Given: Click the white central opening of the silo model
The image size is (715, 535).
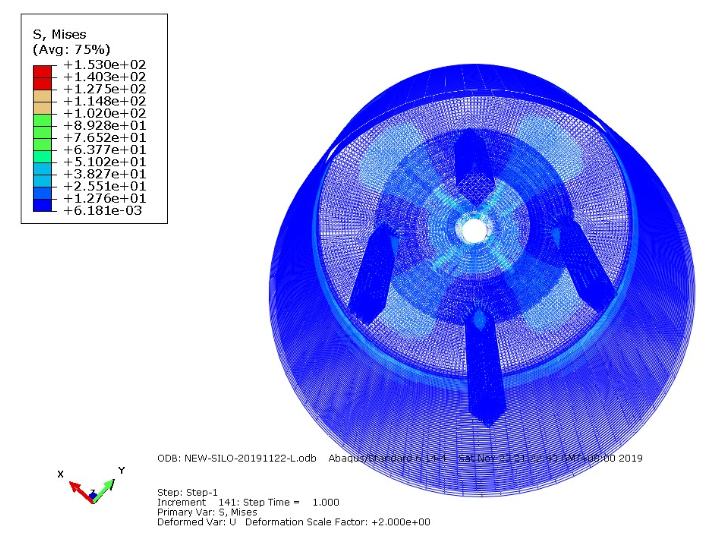Looking at the screenshot, I should pos(474,230).
